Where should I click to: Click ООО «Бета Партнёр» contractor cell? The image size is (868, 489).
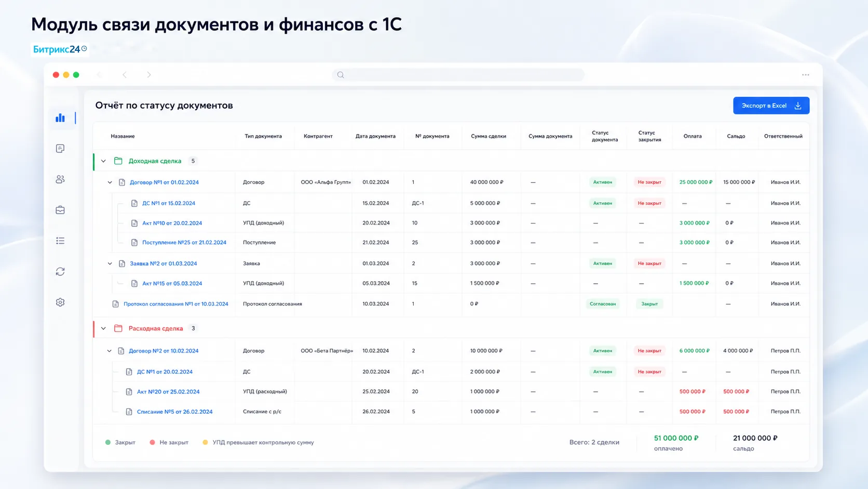[x=327, y=351]
